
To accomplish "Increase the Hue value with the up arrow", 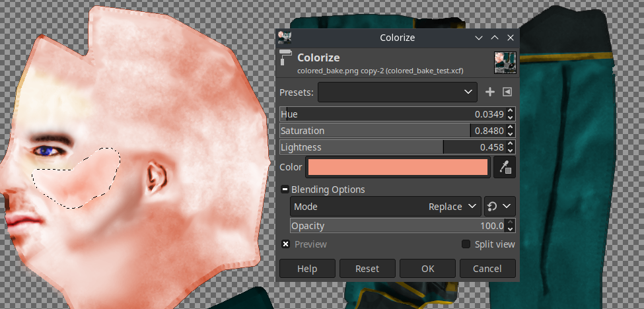I will pyautogui.click(x=510, y=111).
